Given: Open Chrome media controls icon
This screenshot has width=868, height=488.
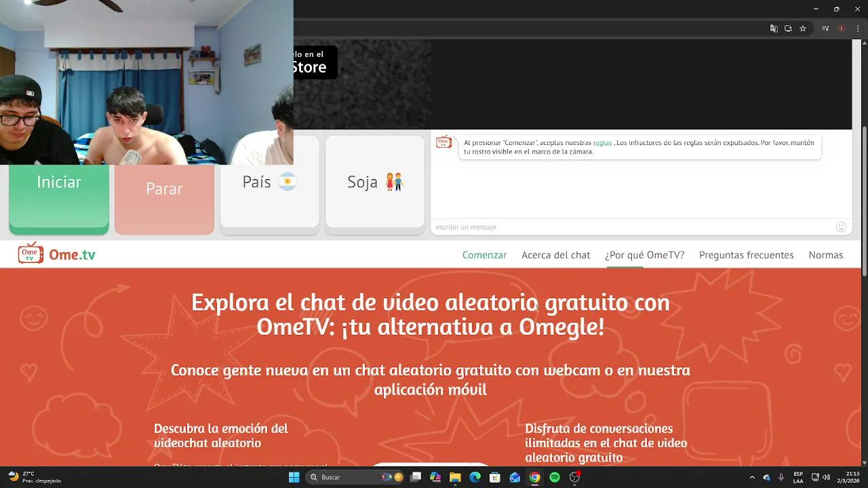Looking at the screenshot, I should pyautogui.click(x=825, y=28).
